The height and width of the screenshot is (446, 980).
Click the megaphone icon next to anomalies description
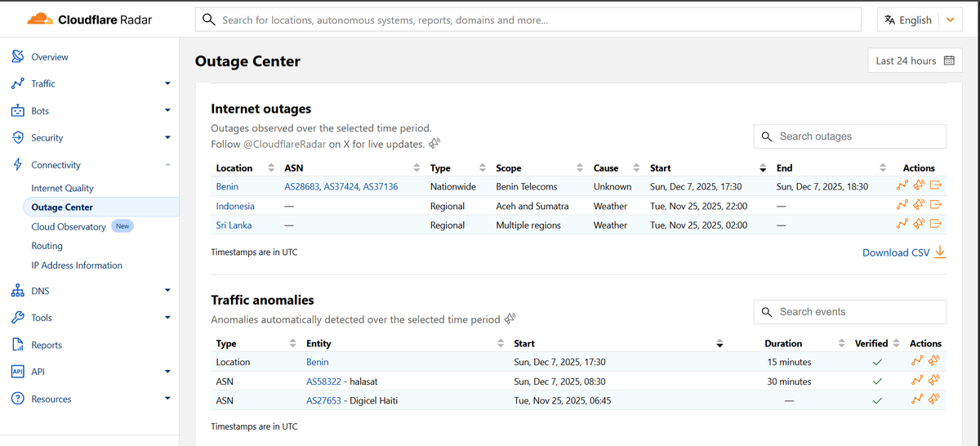coord(510,319)
